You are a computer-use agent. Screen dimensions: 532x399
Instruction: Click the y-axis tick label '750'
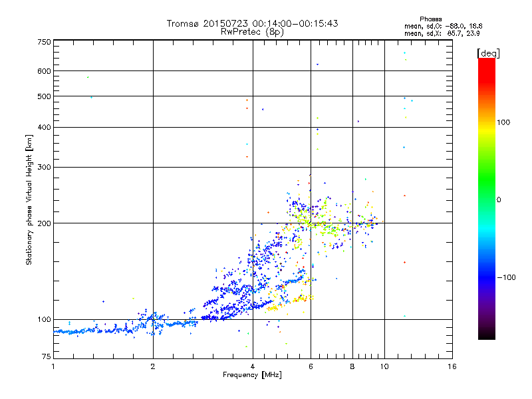44,42
